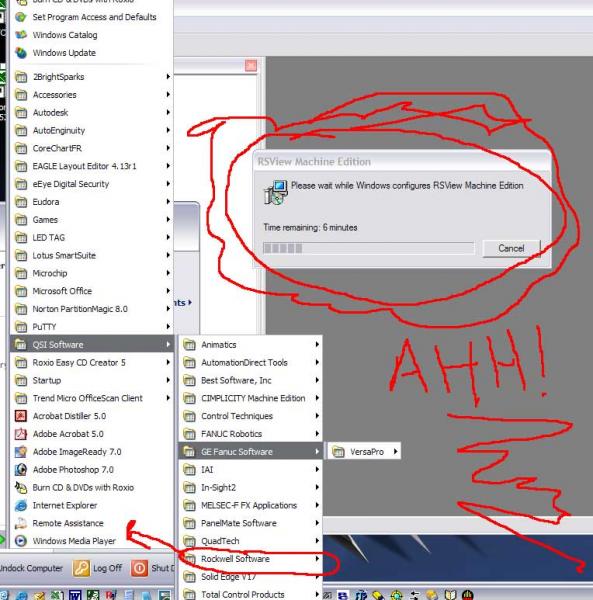Click the Internet Explorer icon

21,505
